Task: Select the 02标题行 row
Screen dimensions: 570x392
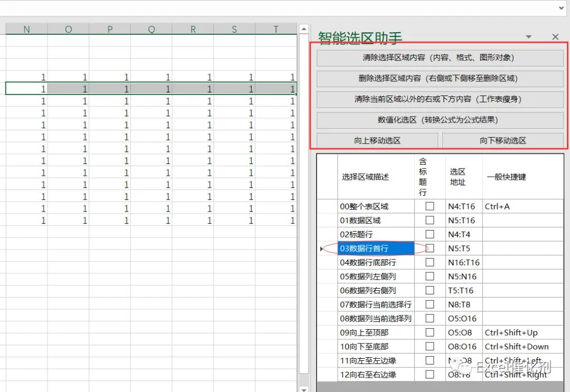Action: click(440, 234)
